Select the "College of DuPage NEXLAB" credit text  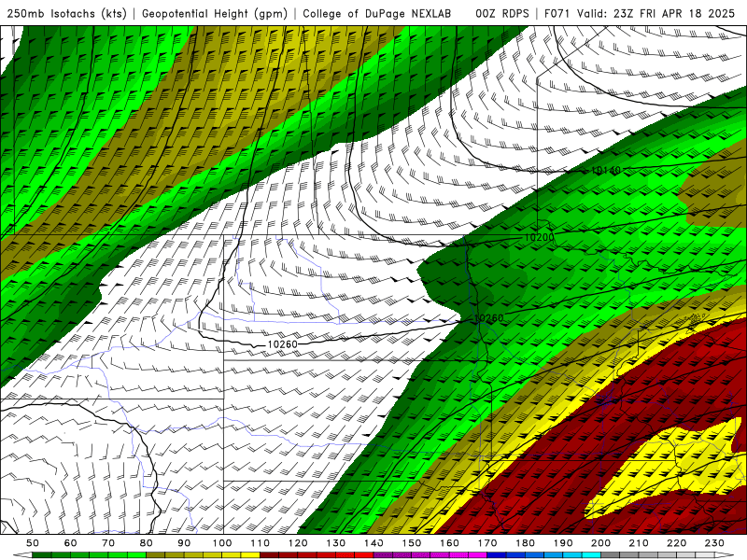coord(377,13)
